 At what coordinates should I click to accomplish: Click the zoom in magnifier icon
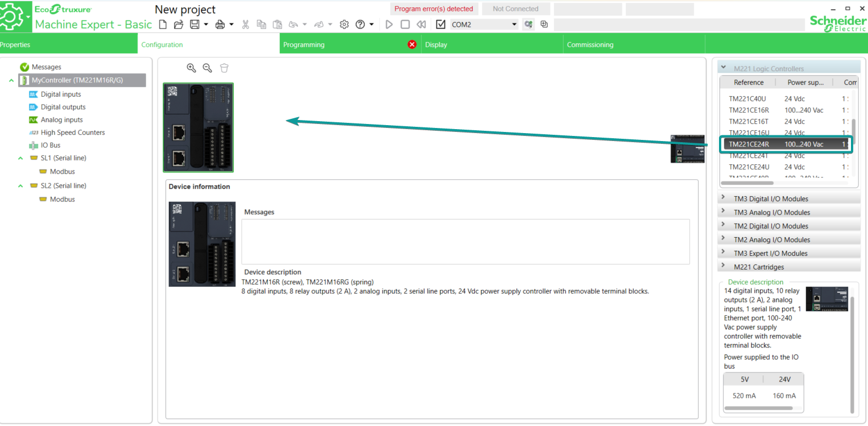pos(191,68)
